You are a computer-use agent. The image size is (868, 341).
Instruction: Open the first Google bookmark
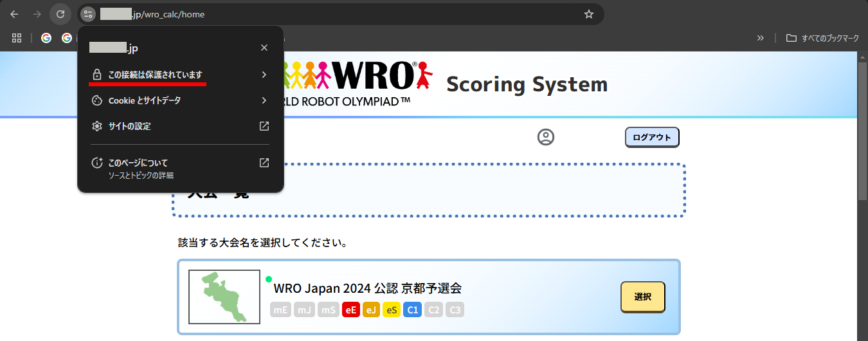tap(46, 38)
